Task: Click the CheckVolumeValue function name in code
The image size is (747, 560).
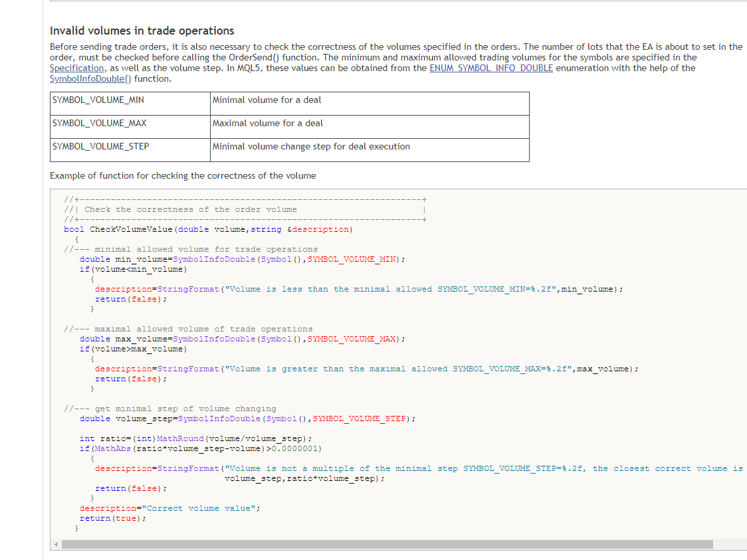Action: pos(131,229)
